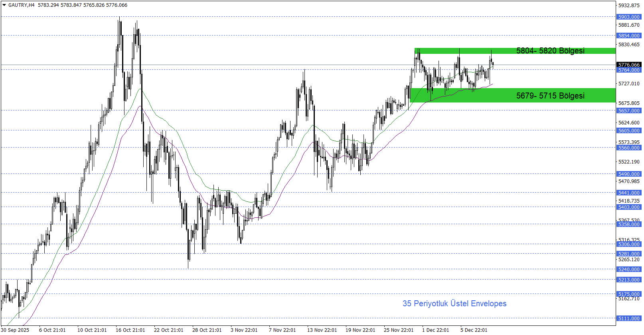Select the '5804- 5820 Bölgesi' text label

(550, 51)
